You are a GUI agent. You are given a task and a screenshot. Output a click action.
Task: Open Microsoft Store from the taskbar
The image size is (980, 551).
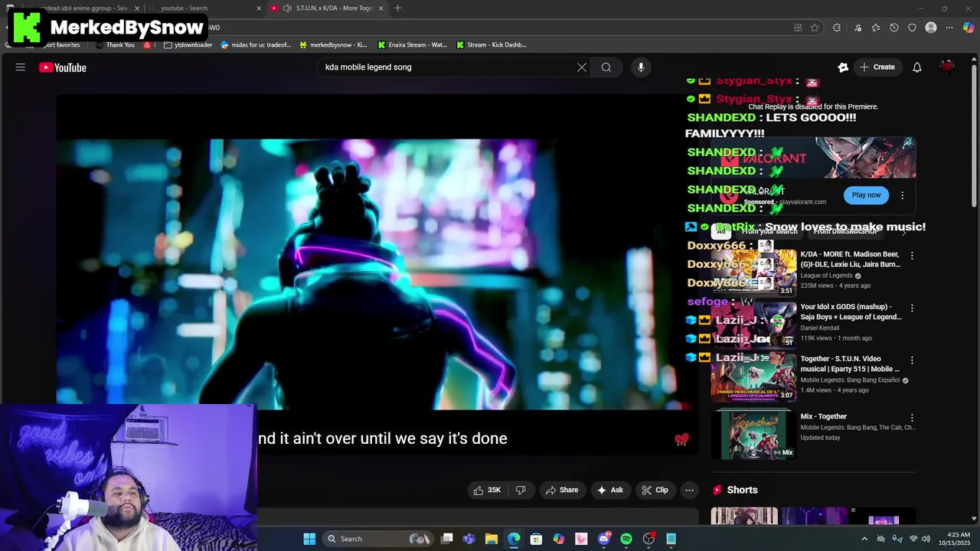[x=536, y=539]
